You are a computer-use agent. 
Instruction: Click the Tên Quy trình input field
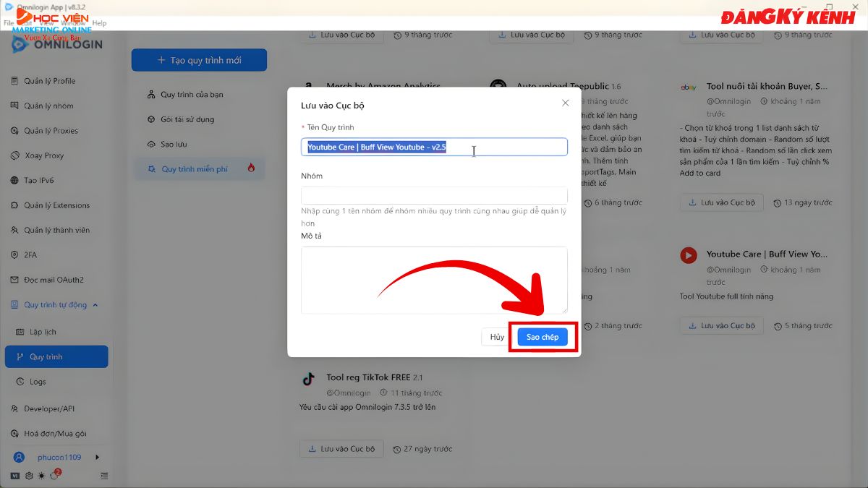coord(434,147)
